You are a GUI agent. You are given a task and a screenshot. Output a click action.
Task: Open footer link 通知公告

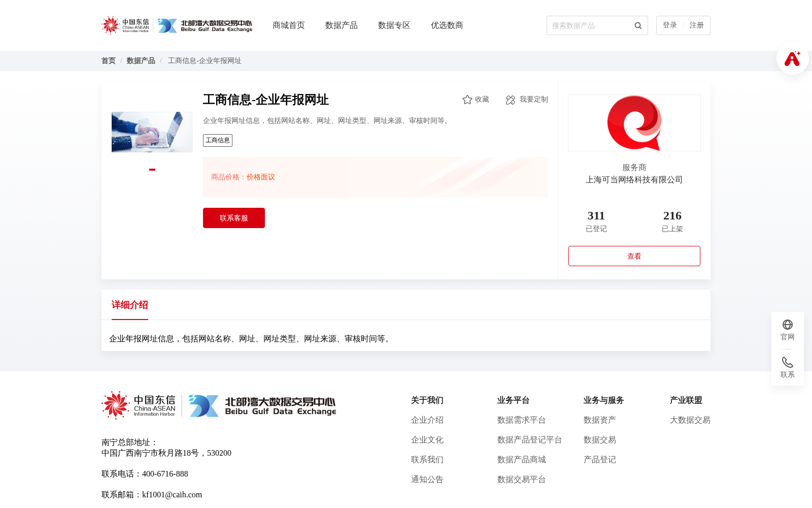[x=427, y=480]
